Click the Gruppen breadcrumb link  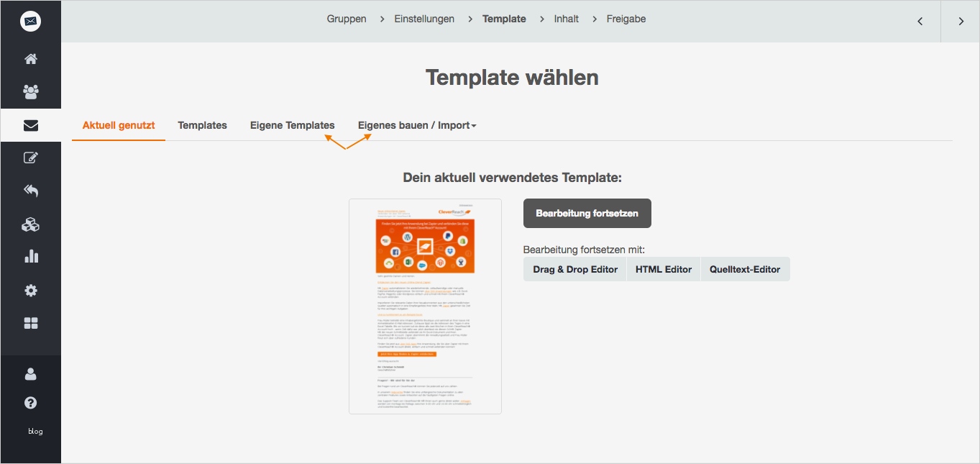click(x=347, y=19)
